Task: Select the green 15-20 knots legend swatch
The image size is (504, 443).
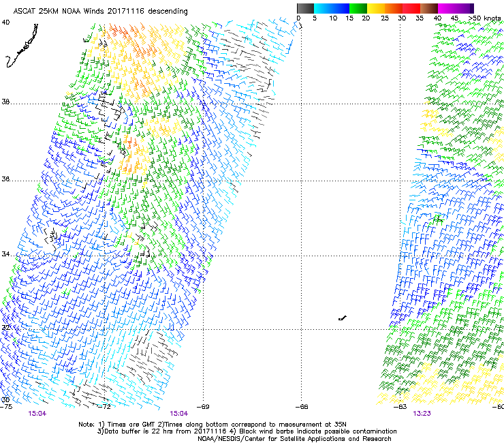Action: pyautogui.click(x=358, y=8)
